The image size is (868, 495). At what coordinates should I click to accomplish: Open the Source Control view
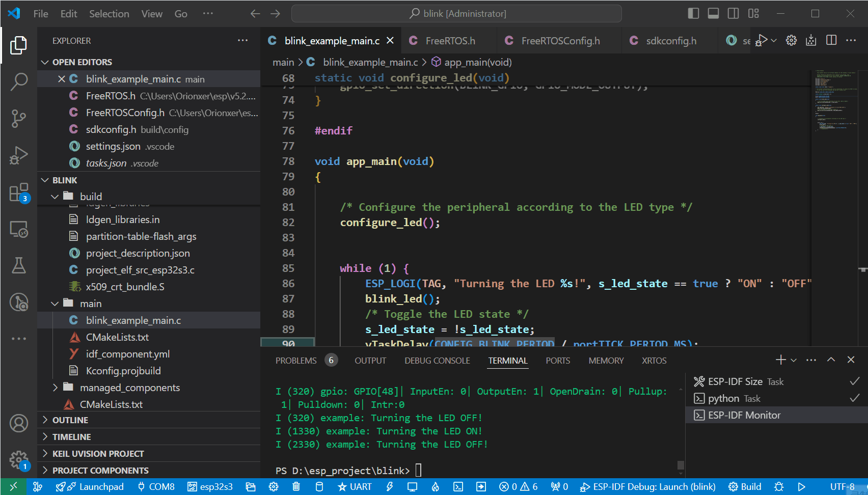click(x=19, y=118)
